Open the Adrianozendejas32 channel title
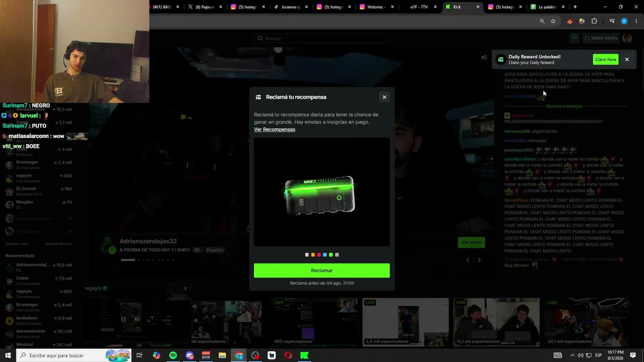 tap(148, 241)
